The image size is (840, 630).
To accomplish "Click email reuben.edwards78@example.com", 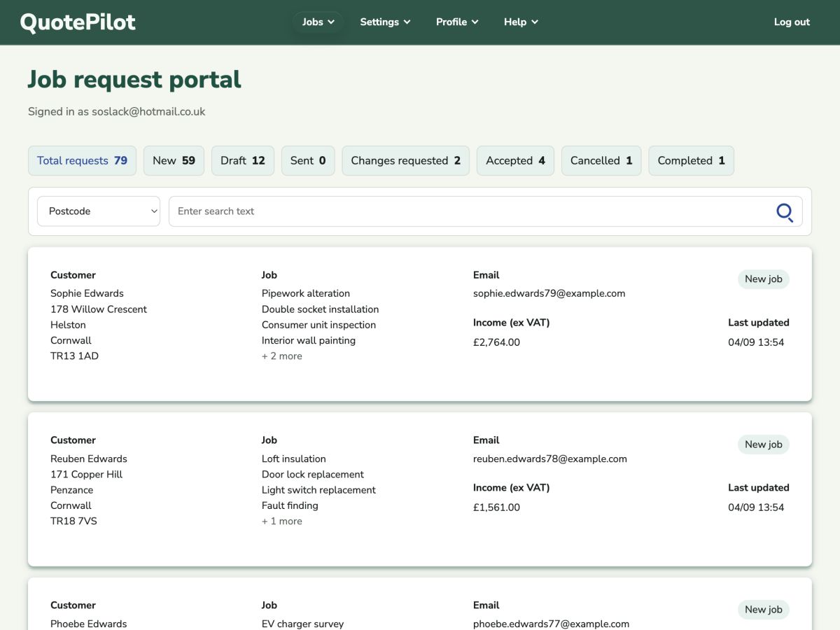I will (550, 458).
